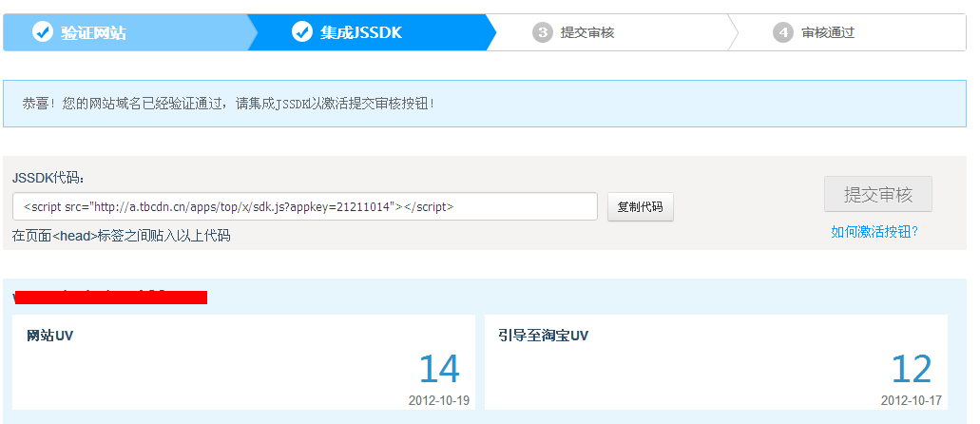Click the date 2012-10-17

(x=912, y=400)
